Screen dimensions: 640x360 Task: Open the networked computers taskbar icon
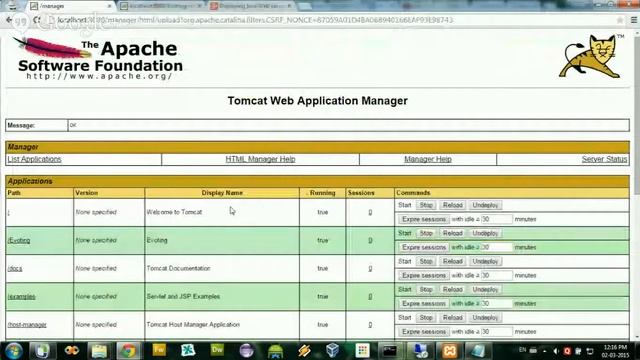click(420, 351)
